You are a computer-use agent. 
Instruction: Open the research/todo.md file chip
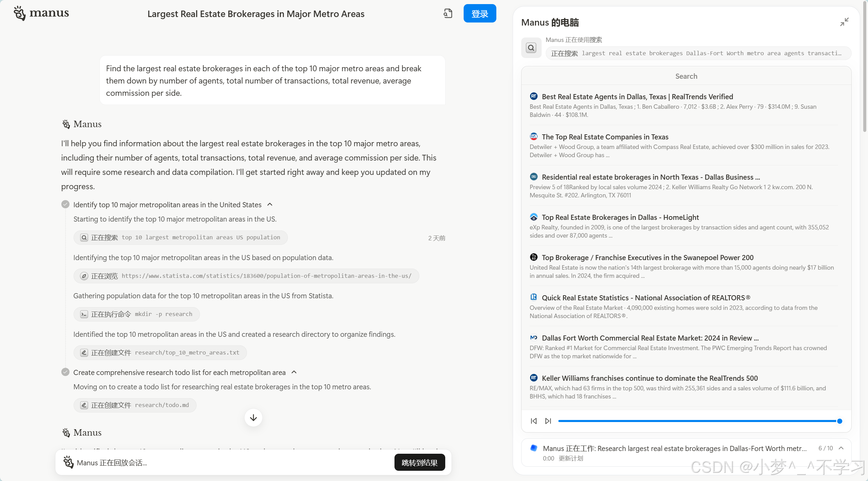click(135, 405)
